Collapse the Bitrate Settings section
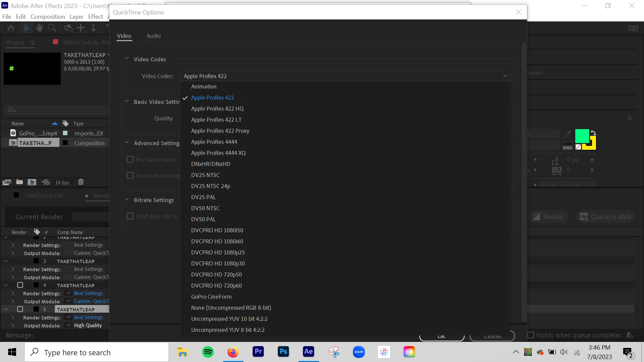 click(x=127, y=199)
